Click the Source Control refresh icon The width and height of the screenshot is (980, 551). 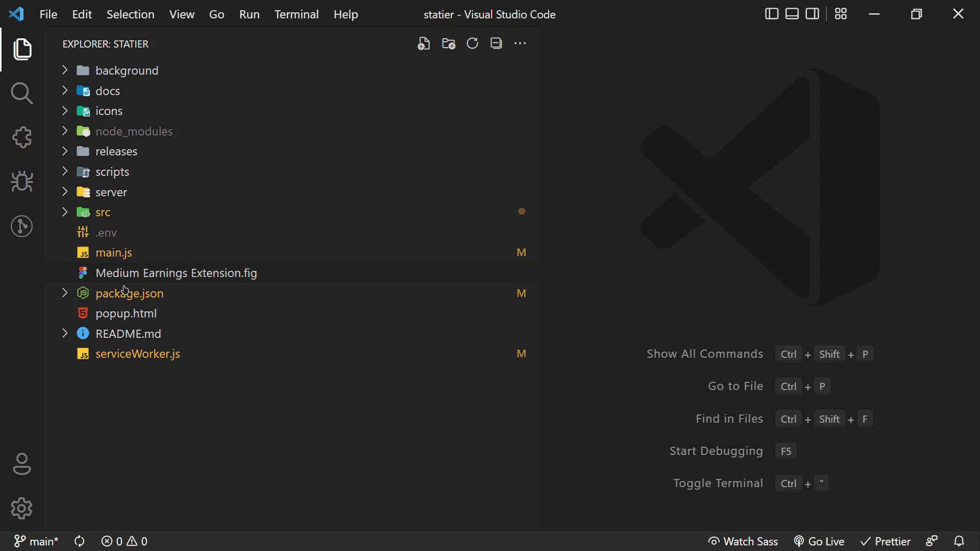tap(472, 43)
